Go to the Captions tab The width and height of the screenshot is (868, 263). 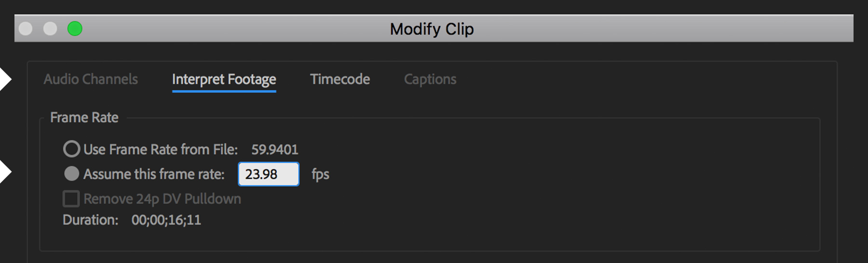(430, 79)
